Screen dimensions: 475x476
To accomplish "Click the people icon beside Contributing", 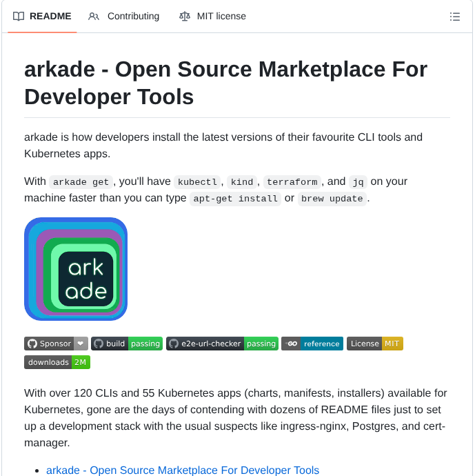I will click(94, 17).
